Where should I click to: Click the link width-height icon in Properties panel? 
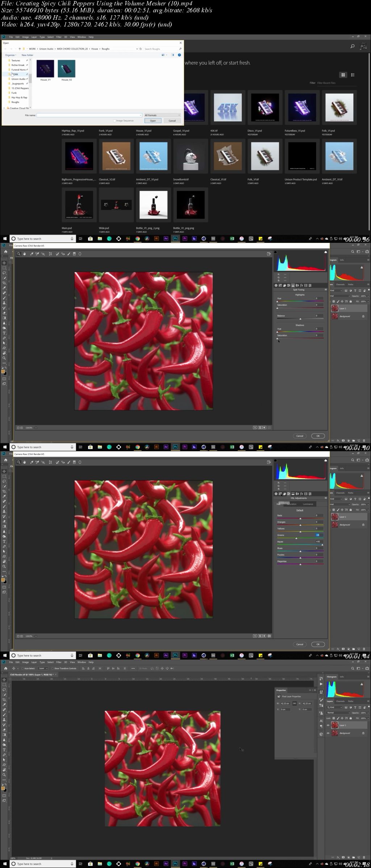pos(295,703)
